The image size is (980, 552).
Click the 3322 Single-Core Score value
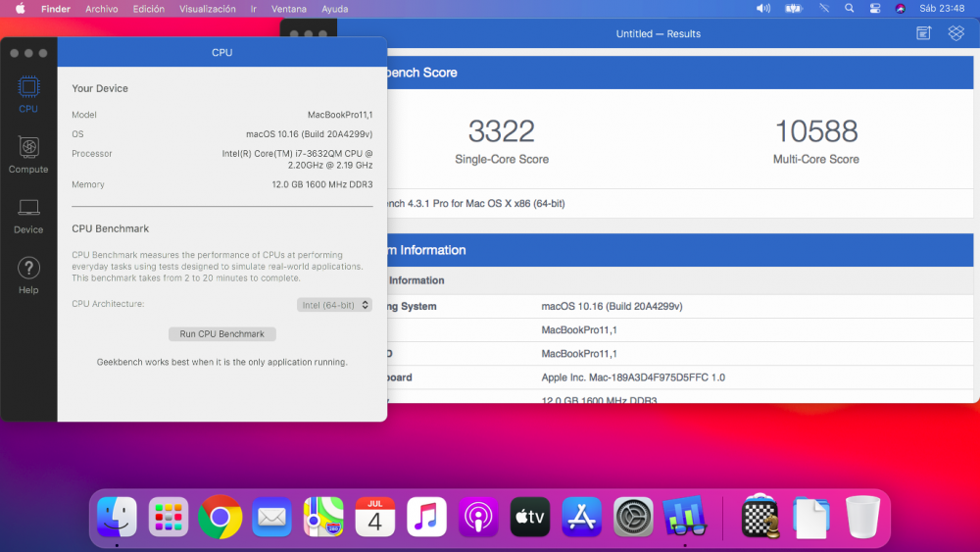(x=501, y=131)
